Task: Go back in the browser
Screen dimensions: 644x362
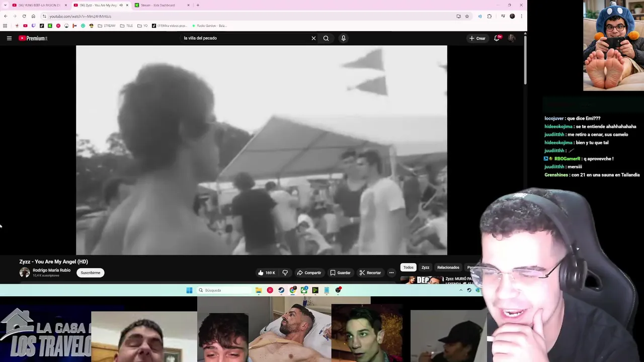Action: click(x=6, y=16)
